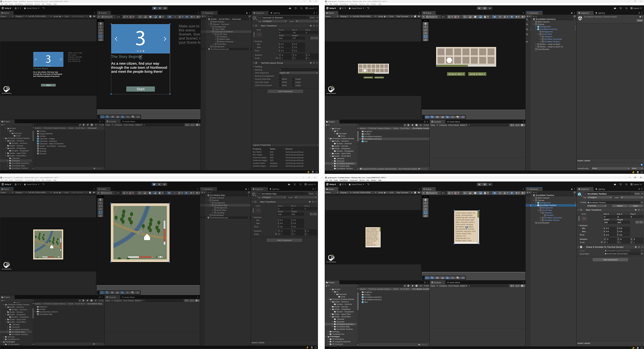
Task: Open undo history icon in Scrollable Textbox window toolbar
Action: (x=621, y=184)
